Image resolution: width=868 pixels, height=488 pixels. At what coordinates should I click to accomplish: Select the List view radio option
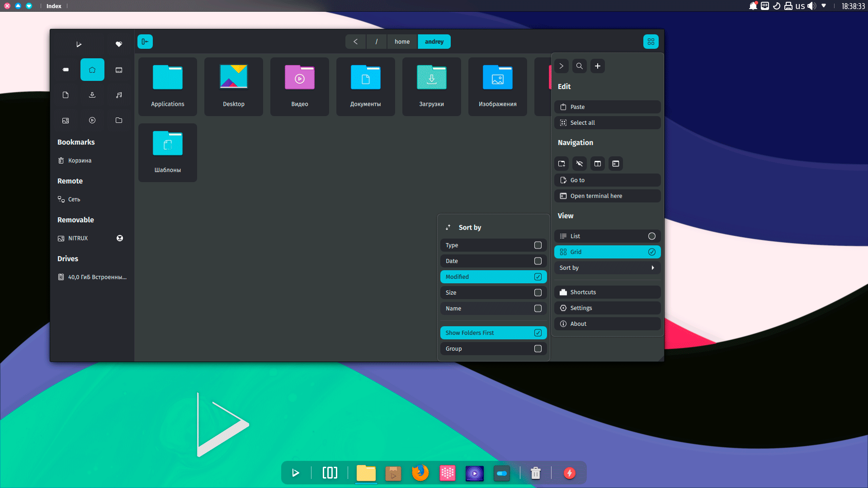(651, 236)
